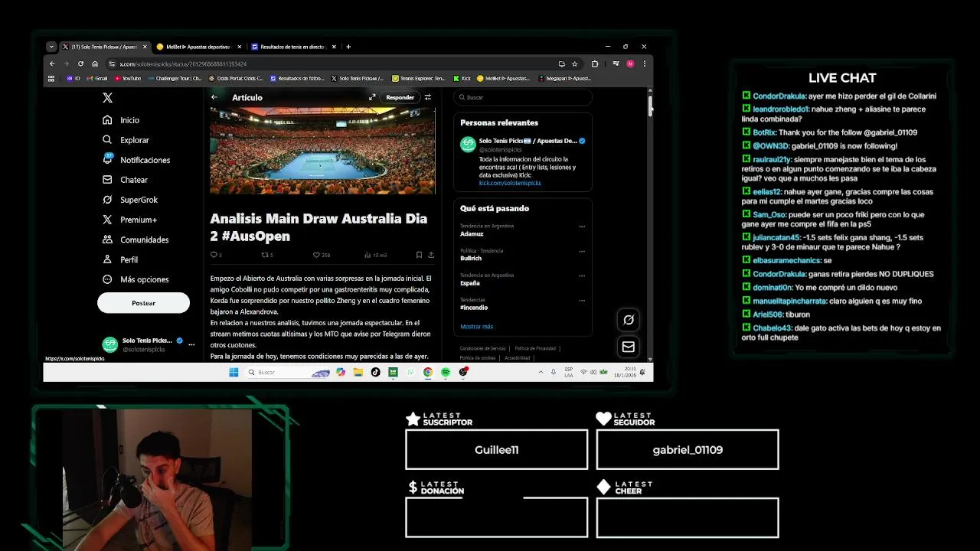Open TikTok taskbar icon
This screenshot has width=980, height=551.
[x=375, y=372]
